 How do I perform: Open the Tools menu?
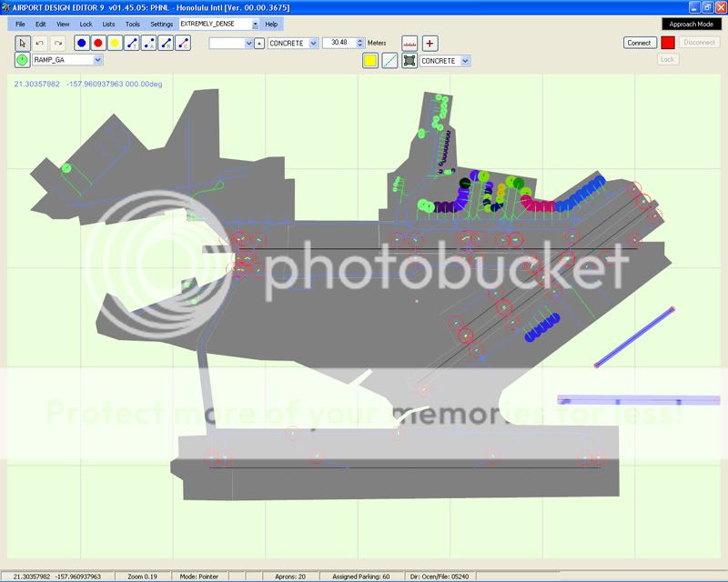point(132,25)
